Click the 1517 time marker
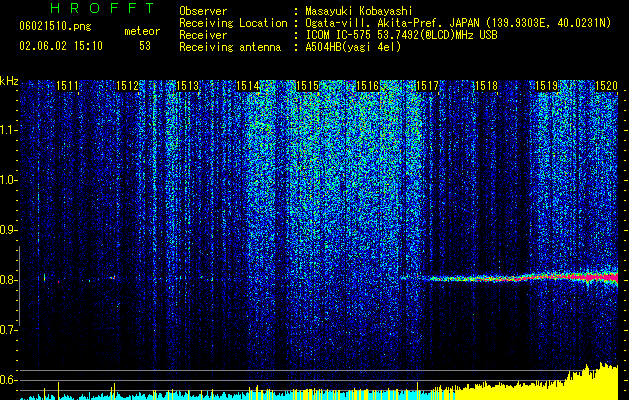This screenshot has height=400, width=629. (x=427, y=86)
